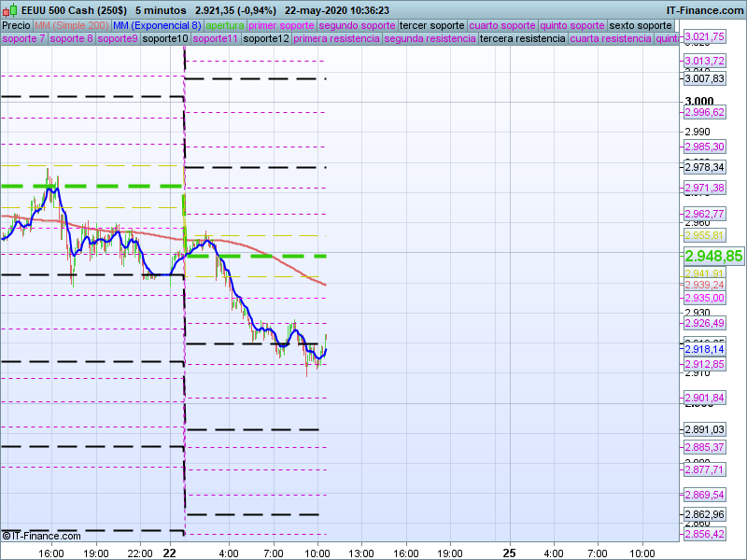Select the soporte10 legend label
Image resolution: width=747 pixels, height=560 pixels.
(167, 39)
